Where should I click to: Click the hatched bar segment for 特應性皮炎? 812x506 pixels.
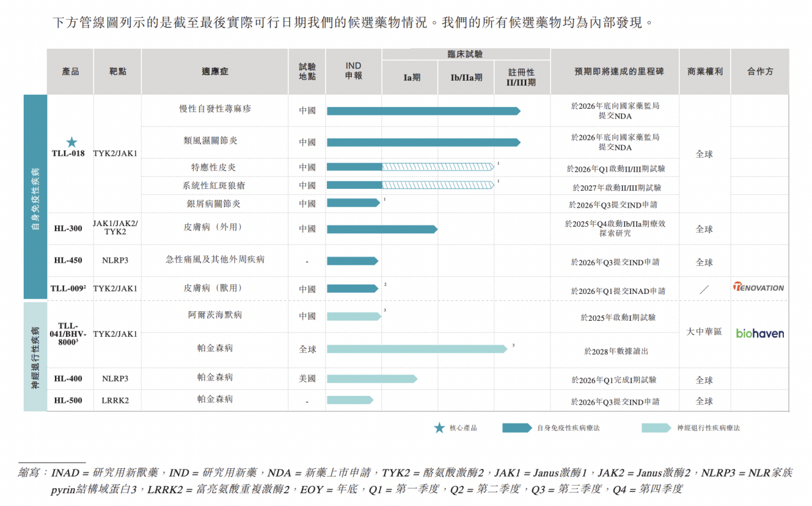[x=438, y=167]
